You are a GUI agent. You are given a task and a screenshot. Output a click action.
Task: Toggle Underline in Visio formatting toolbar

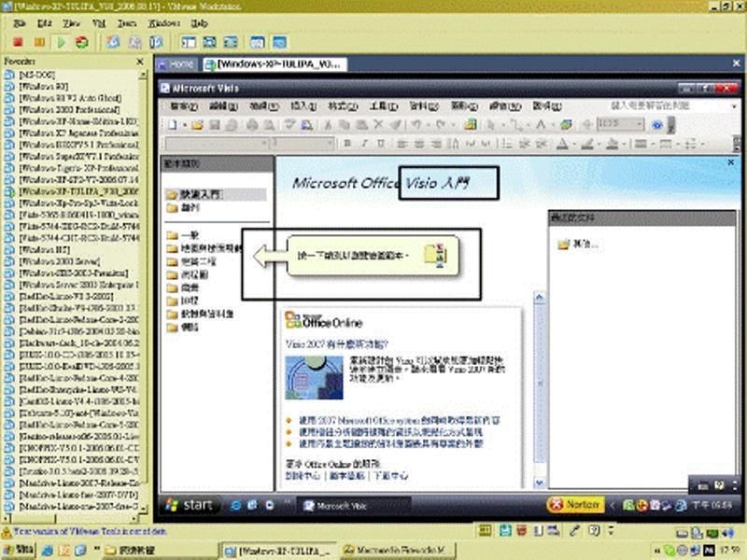click(381, 144)
